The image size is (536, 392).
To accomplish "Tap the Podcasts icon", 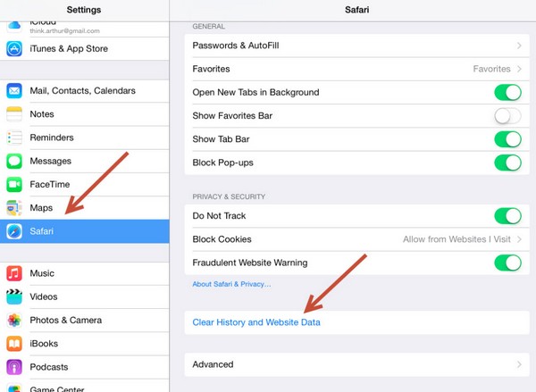I will [x=14, y=367].
